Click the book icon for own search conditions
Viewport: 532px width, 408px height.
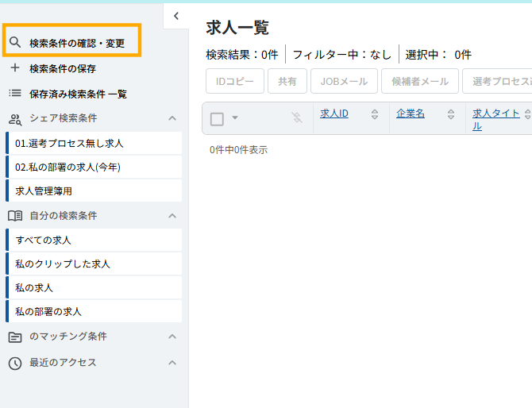tap(14, 215)
